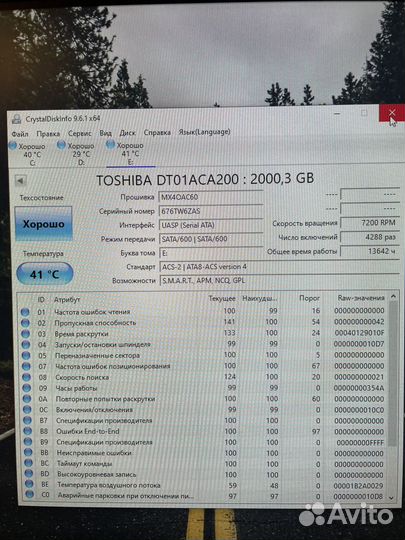Click status icon of attribute BC row
405x540 pixels.
coord(29,464)
